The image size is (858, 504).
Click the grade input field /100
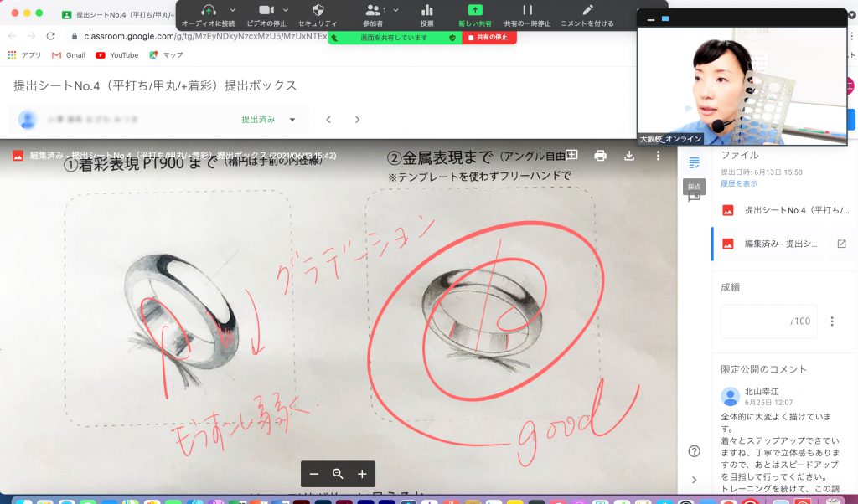point(769,321)
